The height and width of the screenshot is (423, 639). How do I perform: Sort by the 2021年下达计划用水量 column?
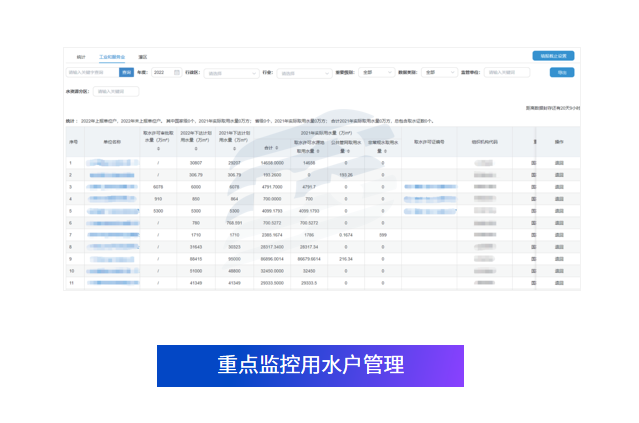pyautogui.click(x=236, y=148)
